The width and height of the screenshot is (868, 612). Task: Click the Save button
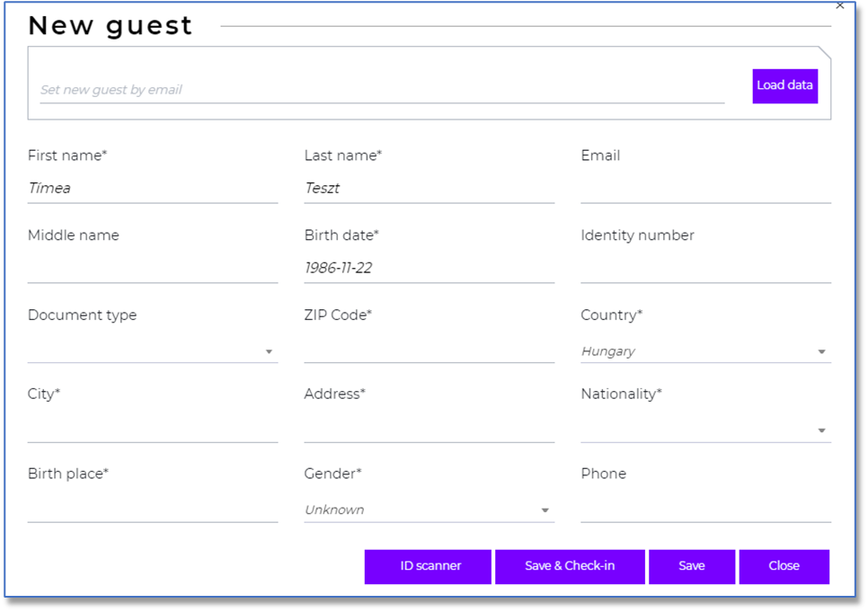692,566
